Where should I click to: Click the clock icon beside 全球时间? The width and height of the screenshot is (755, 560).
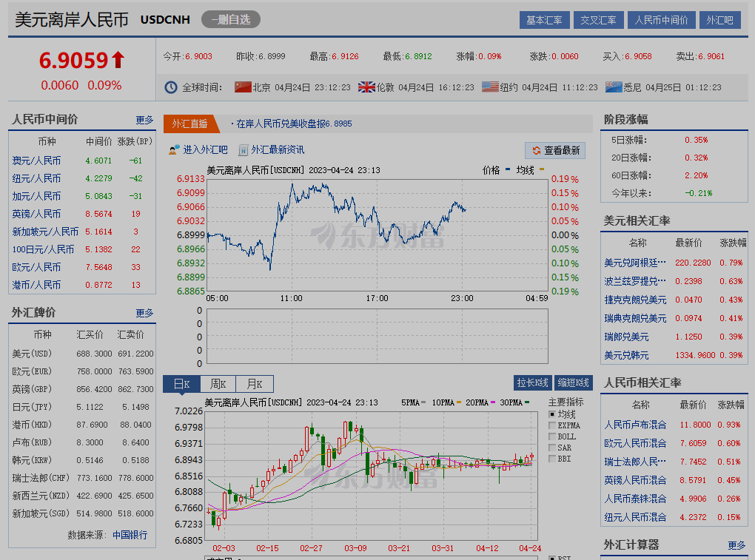click(x=171, y=87)
